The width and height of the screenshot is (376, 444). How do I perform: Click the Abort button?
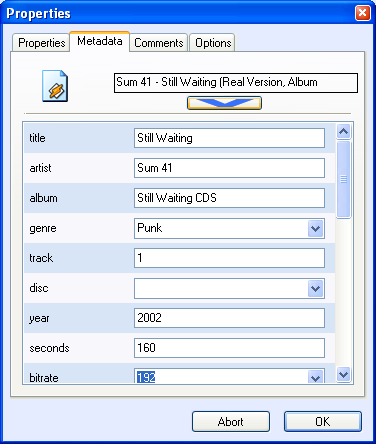(x=231, y=422)
